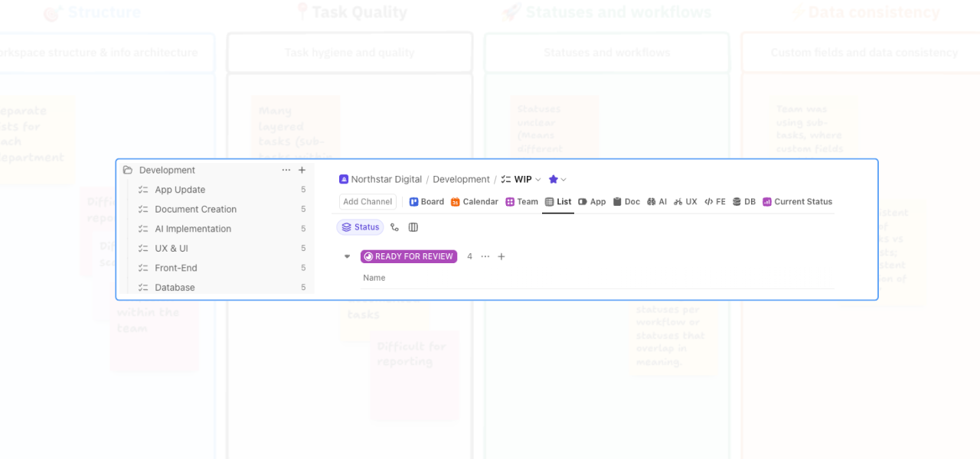Click the READY FOR REVIEW status pill

tap(408, 256)
